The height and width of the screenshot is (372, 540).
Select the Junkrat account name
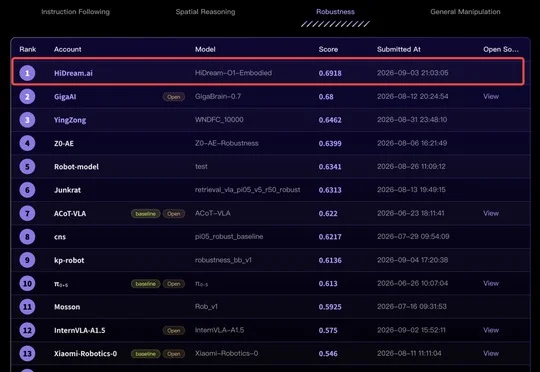68,190
